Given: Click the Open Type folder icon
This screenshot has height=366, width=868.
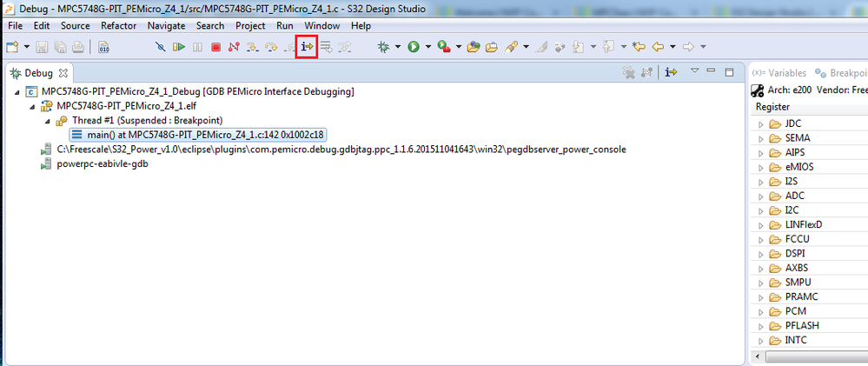Looking at the screenshot, I should 473,47.
